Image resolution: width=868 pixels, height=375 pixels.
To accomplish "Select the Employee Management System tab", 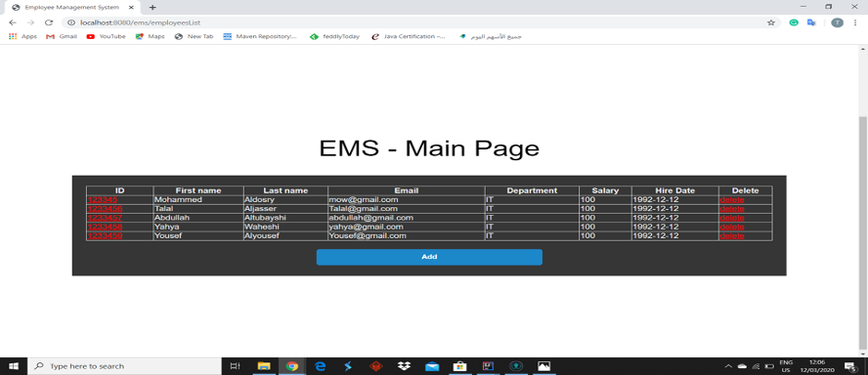I will click(73, 7).
